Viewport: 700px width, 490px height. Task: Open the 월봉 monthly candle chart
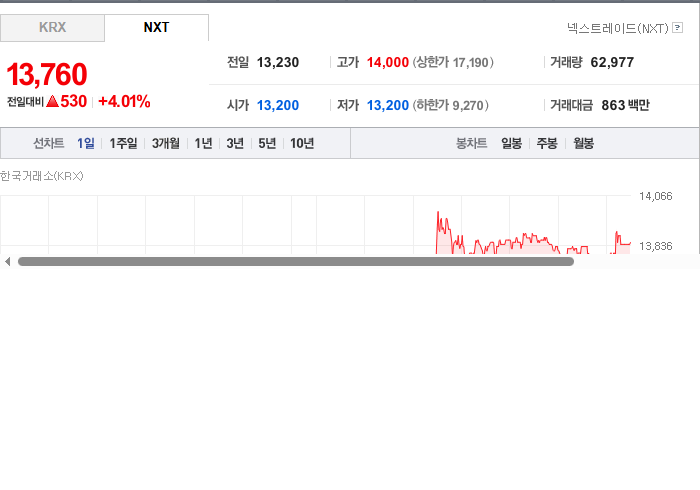coord(583,143)
